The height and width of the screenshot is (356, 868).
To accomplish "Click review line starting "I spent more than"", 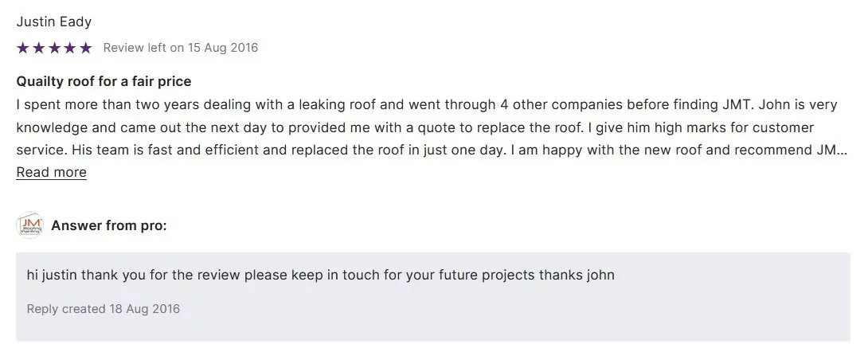I will point(319,104).
